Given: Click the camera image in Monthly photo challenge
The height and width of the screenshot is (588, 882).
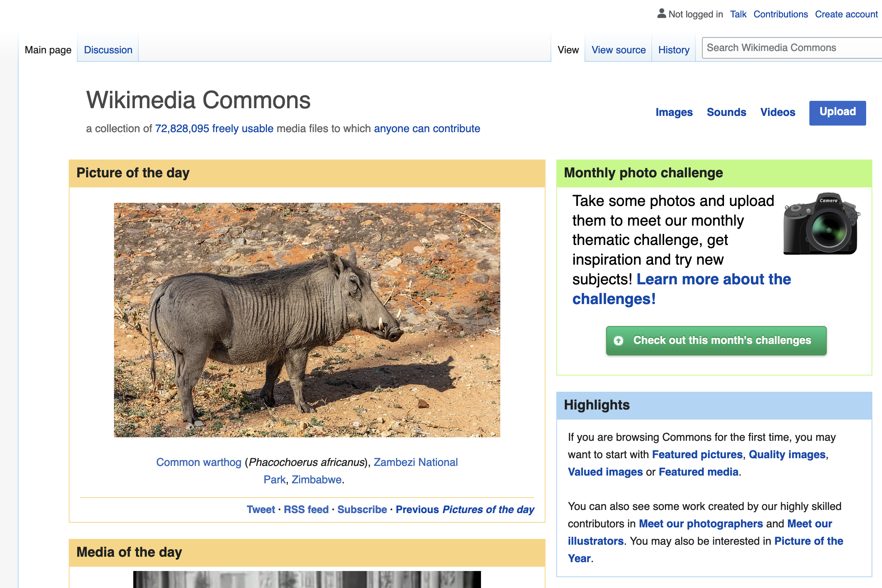Looking at the screenshot, I should pyautogui.click(x=821, y=223).
